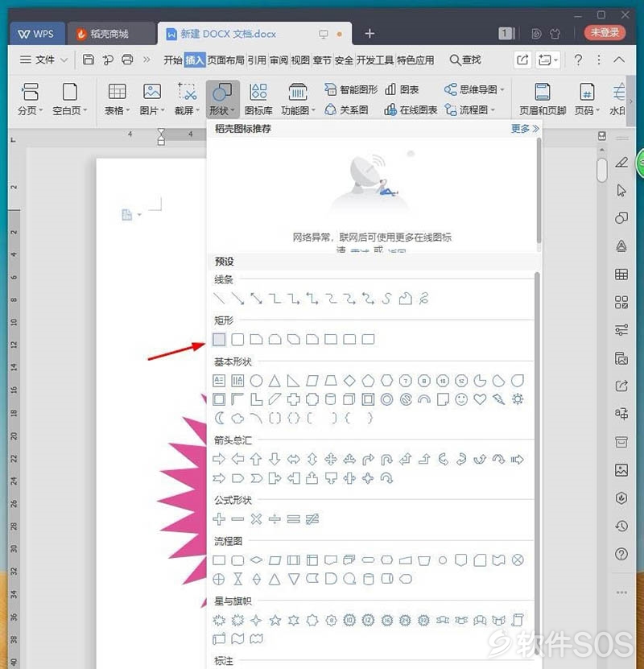Pick the lightning bolt shape

point(498,399)
